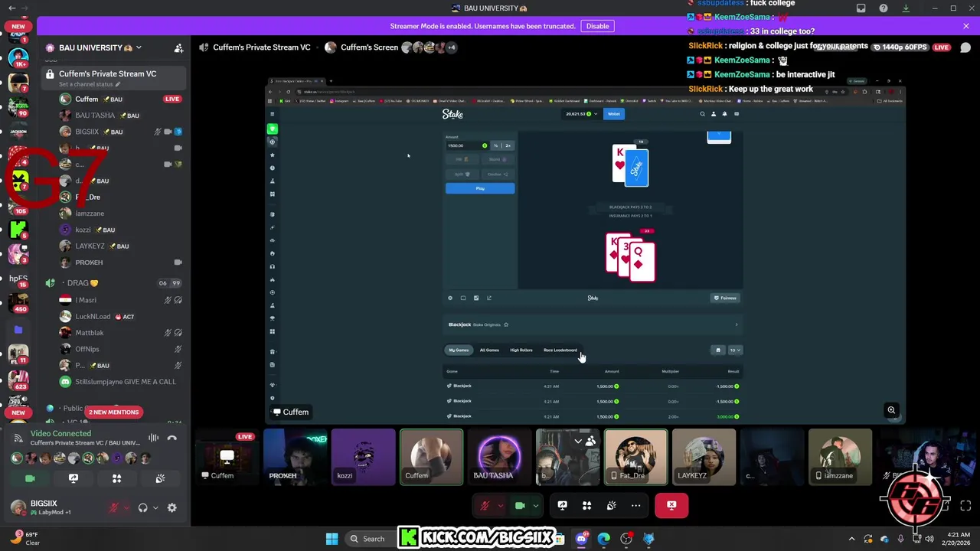Open the Stake notifications bell
The image size is (980, 551).
coord(725,114)
